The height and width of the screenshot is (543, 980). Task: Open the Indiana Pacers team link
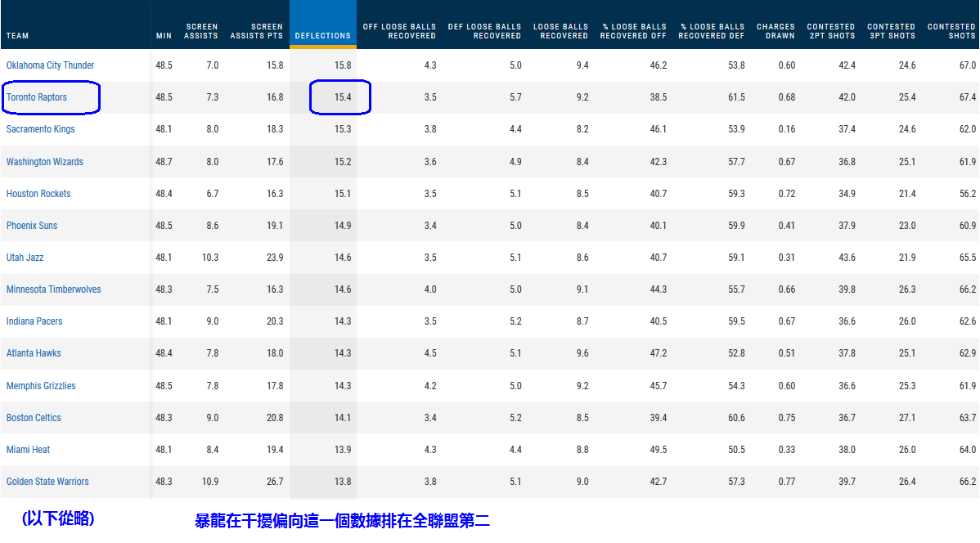coord(34,321)
